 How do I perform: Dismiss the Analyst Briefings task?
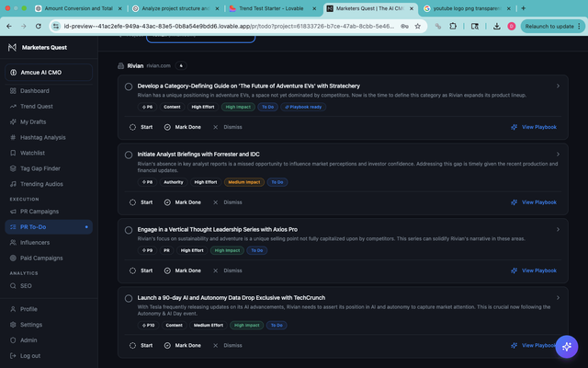tap(228, 202)
